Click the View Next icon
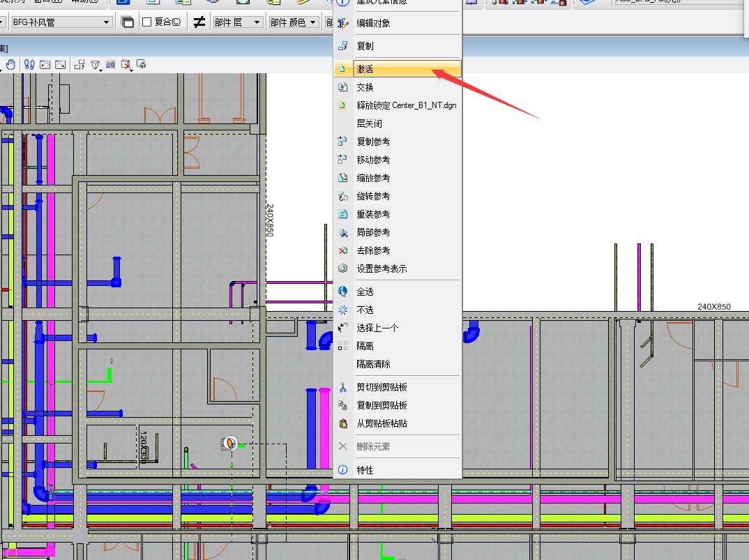Screen dimensions: 749x560 pyautogui.click(x=61, y=65)
